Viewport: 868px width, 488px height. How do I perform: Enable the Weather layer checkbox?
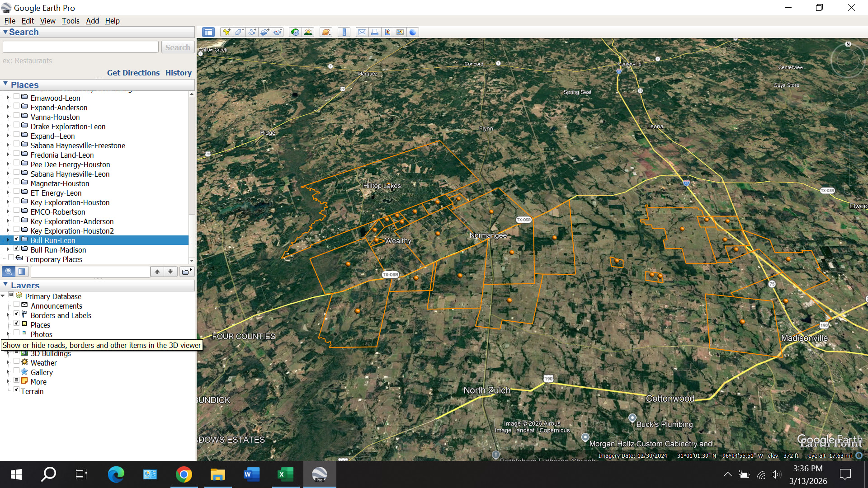click(x=17, y=361)
